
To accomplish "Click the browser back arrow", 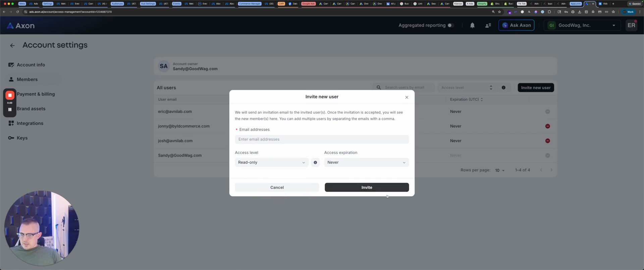I will (4, 12).
